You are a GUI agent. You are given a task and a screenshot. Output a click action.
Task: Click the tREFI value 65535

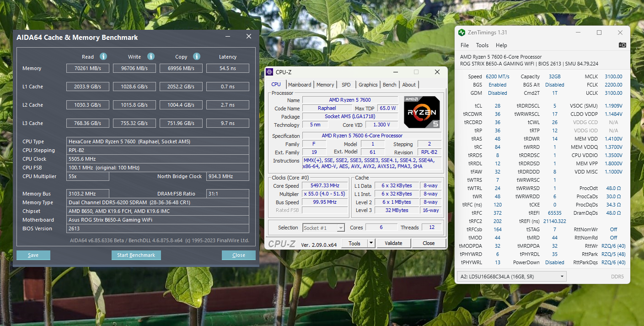[554, 213]
